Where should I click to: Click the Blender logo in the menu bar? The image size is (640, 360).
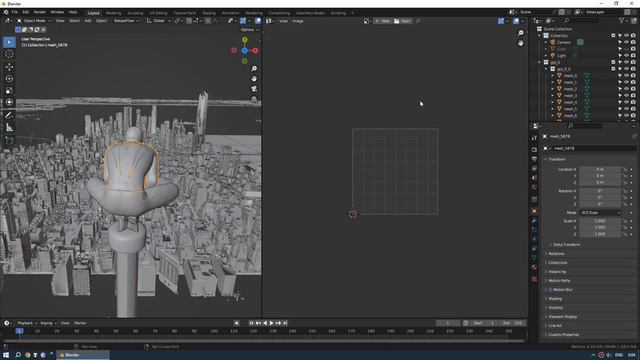(6, 12)
